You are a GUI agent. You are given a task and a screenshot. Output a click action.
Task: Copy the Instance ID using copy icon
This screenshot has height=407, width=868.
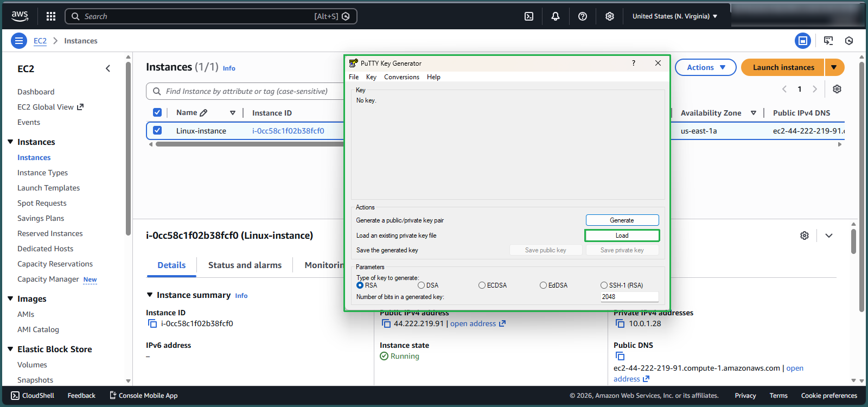(x=152, y=324)
